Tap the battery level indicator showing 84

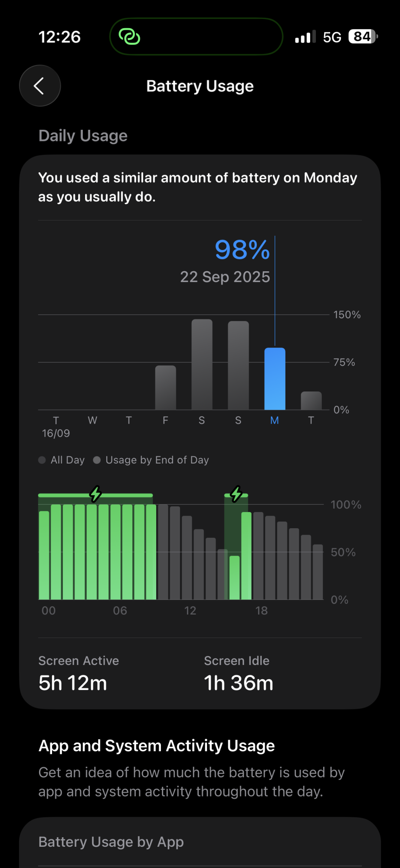pos(363,37)
